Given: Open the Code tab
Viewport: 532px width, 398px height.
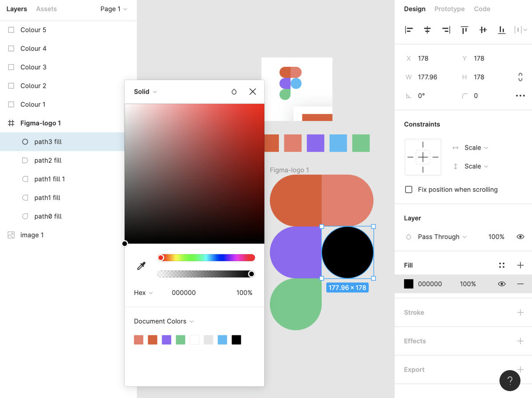Looking at the screenshot, I should pyautogui.click(x=482, y=9).
